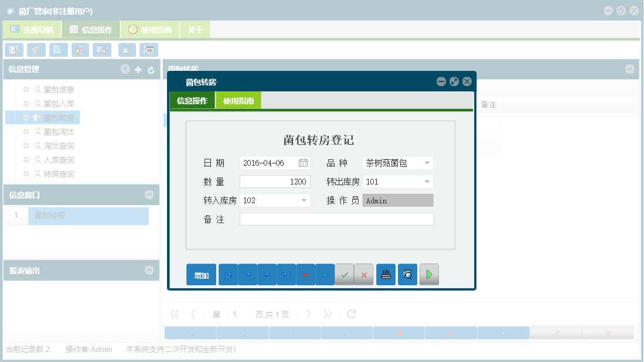Click the printer icon in the dialog
The height and width of the screenshot is (362, 644).
pos(386,274)
